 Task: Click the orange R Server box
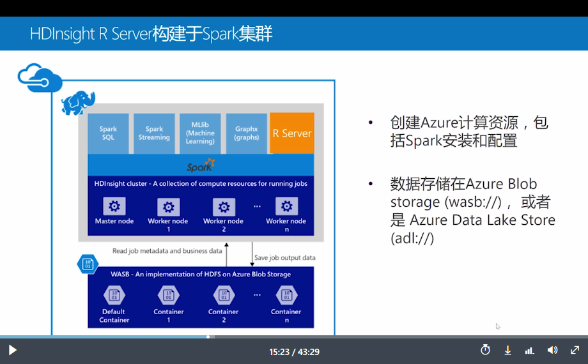(292, 133)
